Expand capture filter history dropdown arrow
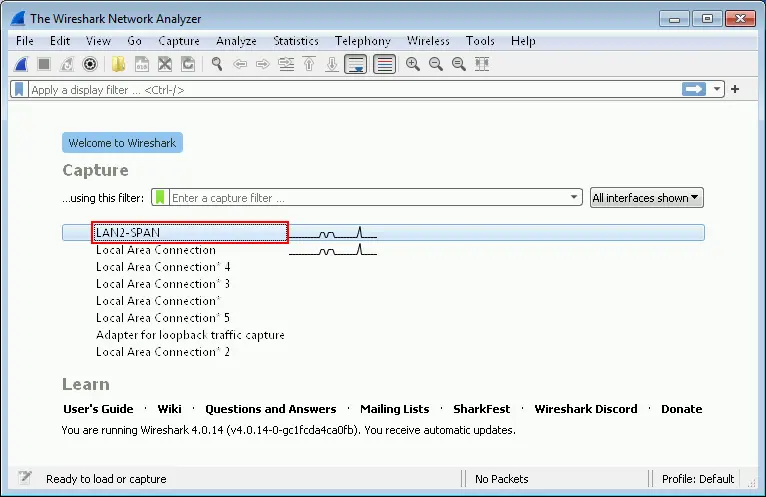Screen dimensions: 766x497 (574, 197)
